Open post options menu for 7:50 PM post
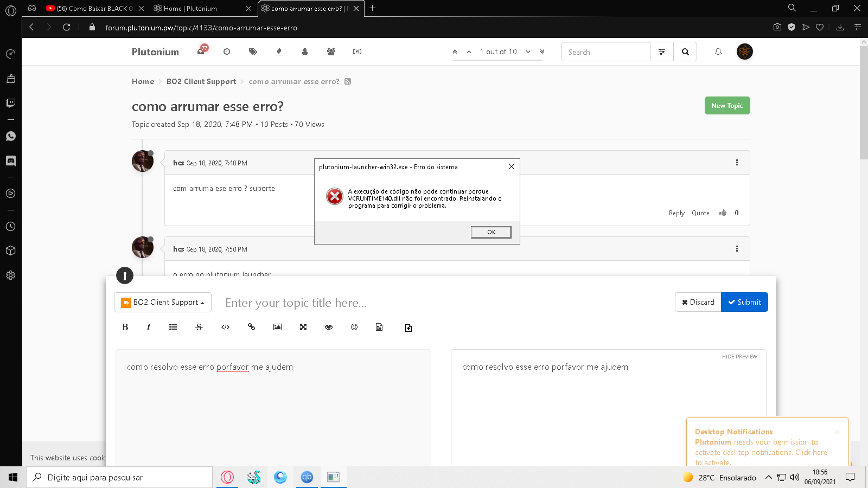This screenshot has width=868, height=488. 737,248
